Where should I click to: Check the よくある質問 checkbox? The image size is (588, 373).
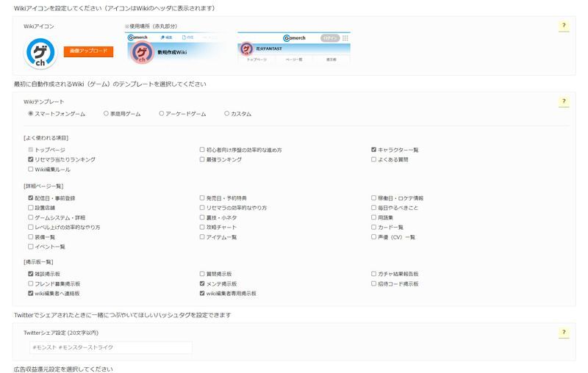pos(374,159)
